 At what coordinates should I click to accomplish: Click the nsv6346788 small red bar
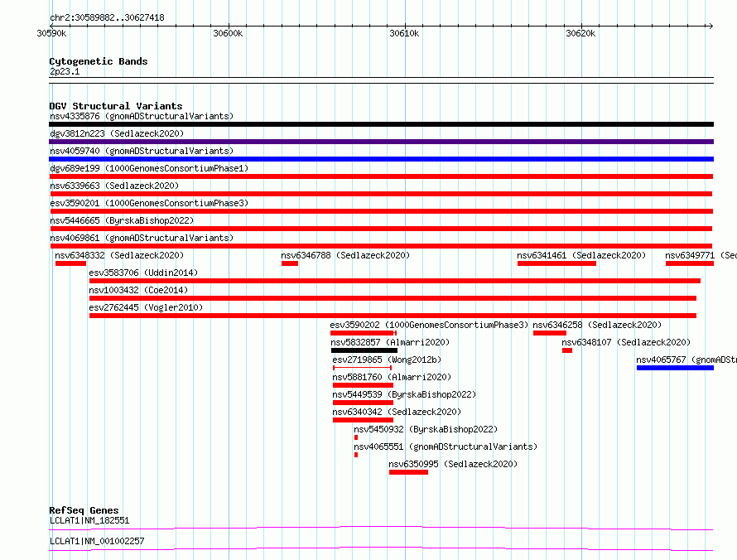point(290,263)
